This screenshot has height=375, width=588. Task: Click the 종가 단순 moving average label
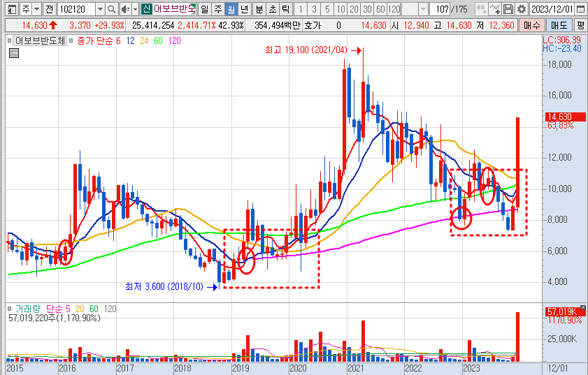[94, 41]
